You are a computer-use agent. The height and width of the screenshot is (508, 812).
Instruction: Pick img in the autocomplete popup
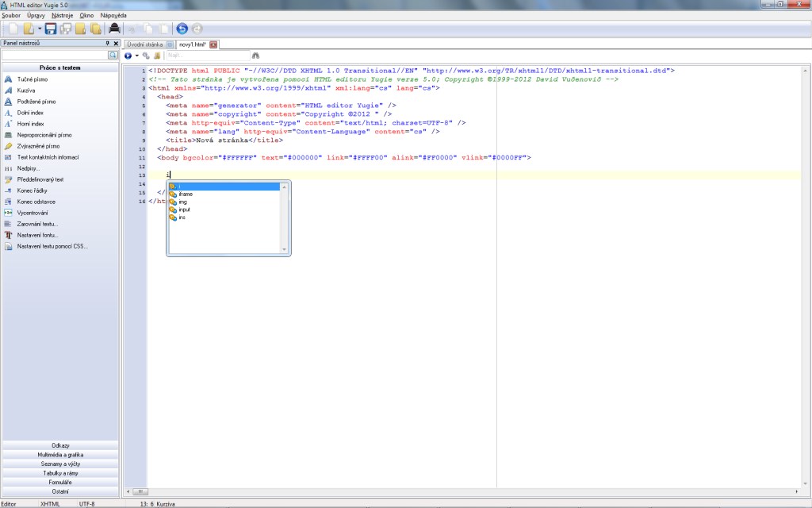click(x=183, y=202)
